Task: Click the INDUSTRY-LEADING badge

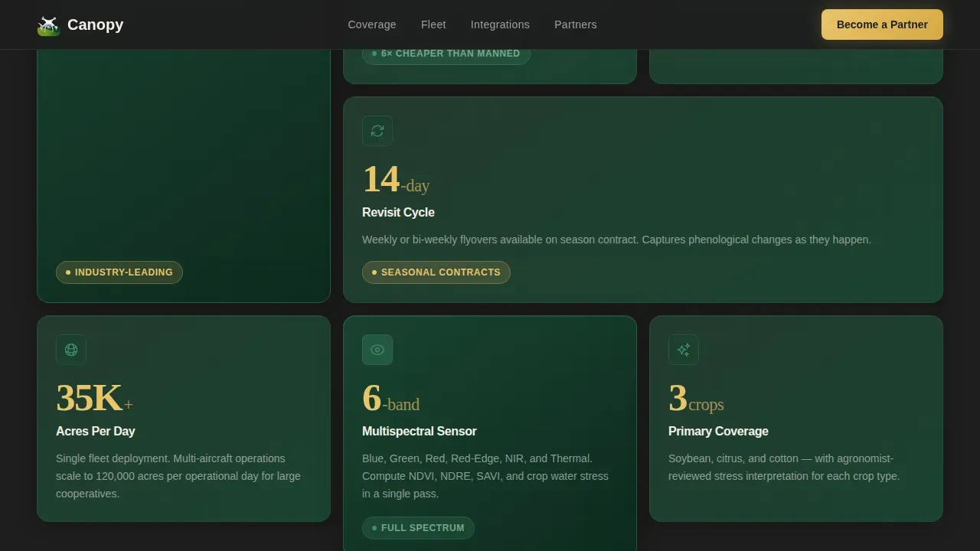Action: [119, 272]
